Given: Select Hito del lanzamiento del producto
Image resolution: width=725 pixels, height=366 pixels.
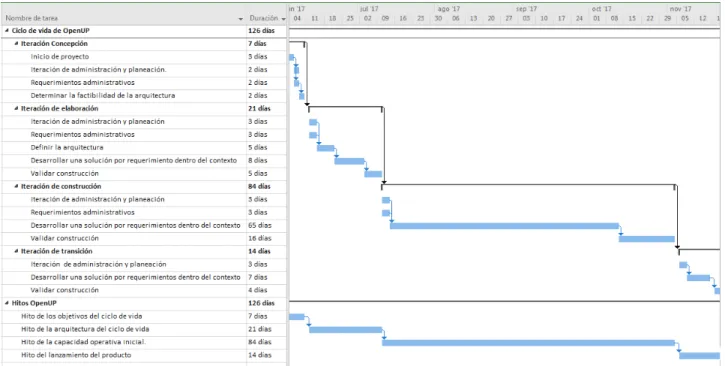Looking at the screenshot, I should click(76, 355).
